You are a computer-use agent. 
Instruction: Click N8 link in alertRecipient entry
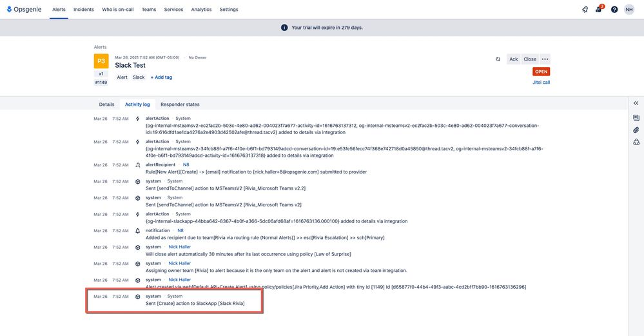coord(186,164)
